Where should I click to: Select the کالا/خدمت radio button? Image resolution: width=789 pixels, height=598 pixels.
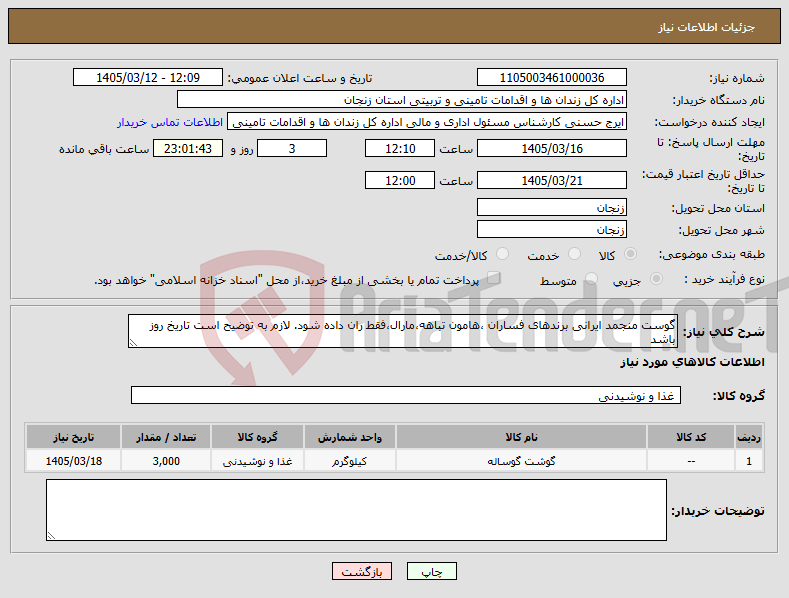tap(502, 254)
